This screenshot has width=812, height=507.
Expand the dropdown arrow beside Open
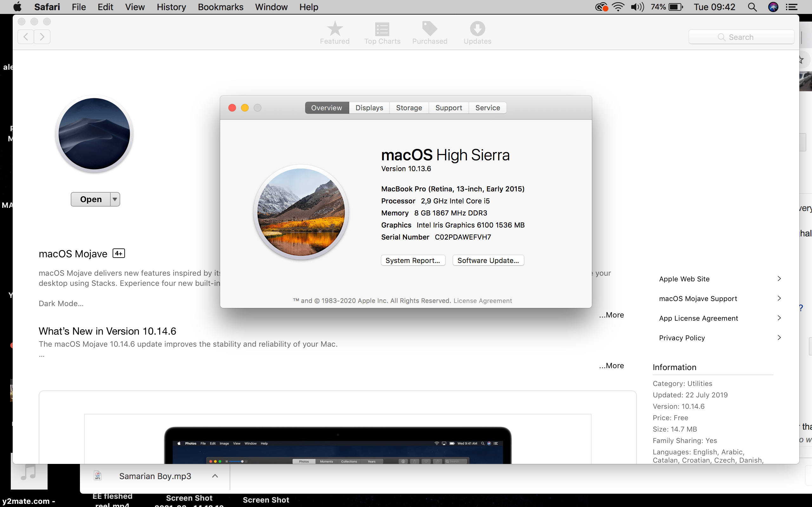tap(115, 199)
